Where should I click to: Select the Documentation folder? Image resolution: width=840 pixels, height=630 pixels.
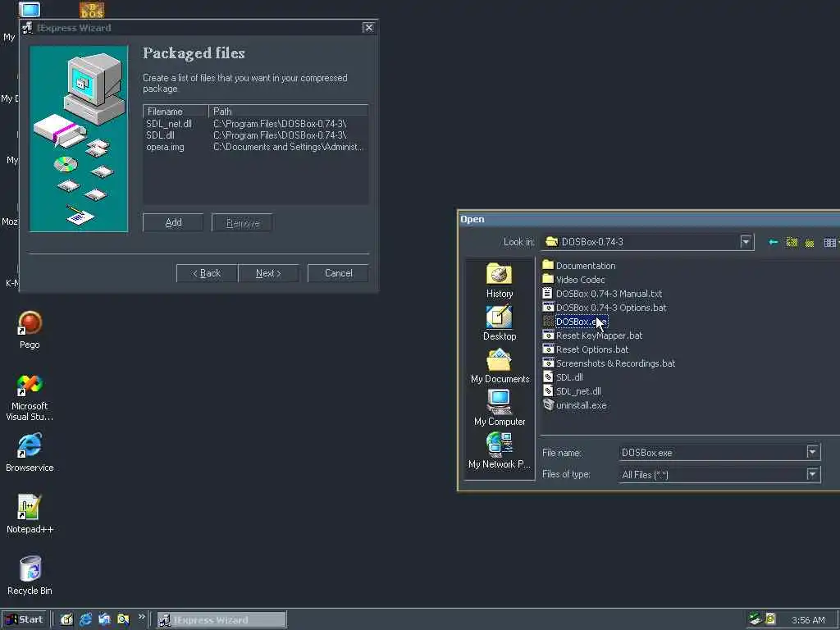(x=578, y=266)
